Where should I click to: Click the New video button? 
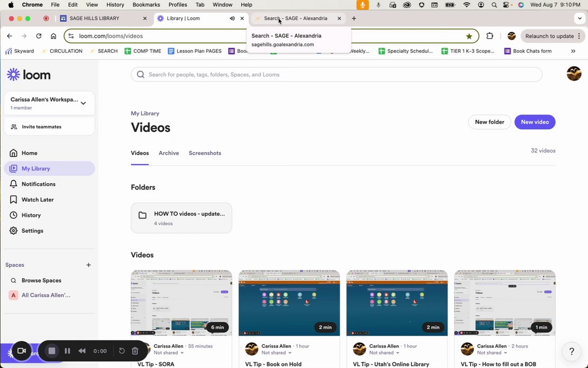coord(535,122)
